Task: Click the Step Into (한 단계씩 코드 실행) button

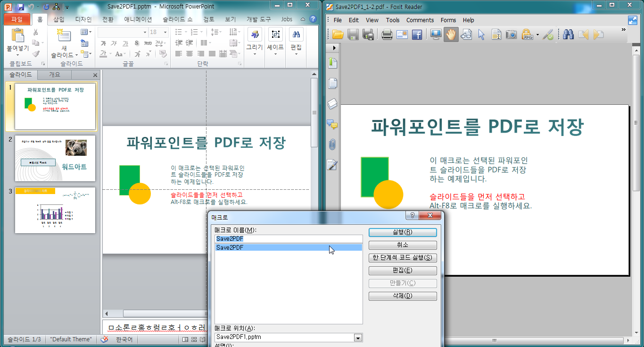Action: click(x=403, y=258)
